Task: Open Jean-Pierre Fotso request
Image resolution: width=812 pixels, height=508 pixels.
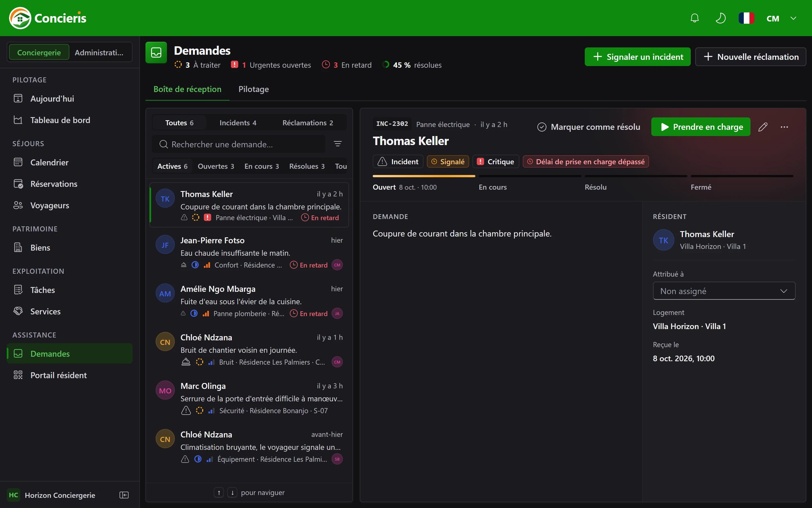Action: pyautogui.click(x=249, y=253)
